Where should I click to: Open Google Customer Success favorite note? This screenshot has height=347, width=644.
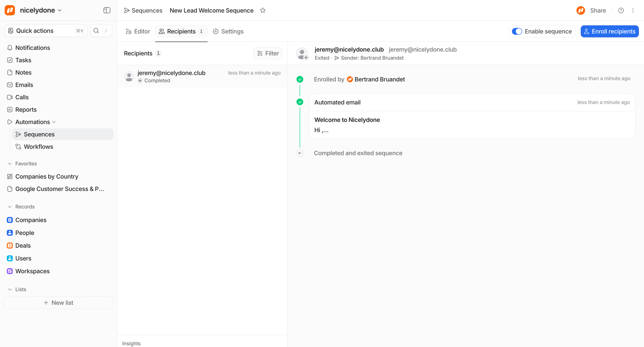coord(59,189)
